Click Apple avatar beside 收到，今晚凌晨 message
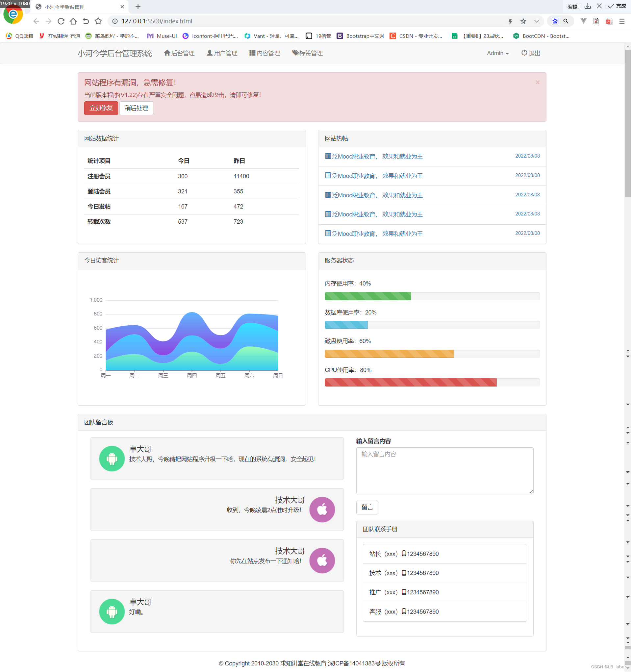The width and height of the screenshot is (631, 672). pos(322,510)
